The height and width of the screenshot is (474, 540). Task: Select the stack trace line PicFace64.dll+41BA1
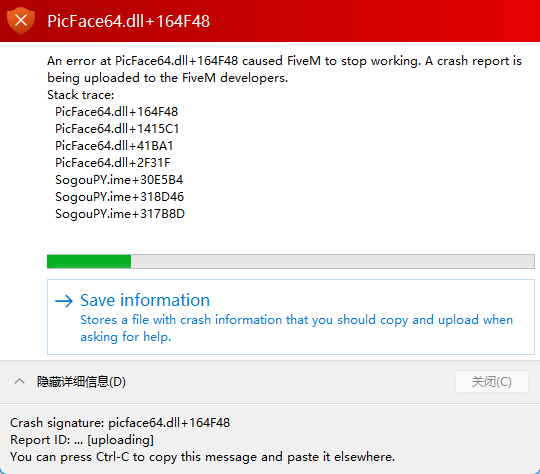point(114,146)
